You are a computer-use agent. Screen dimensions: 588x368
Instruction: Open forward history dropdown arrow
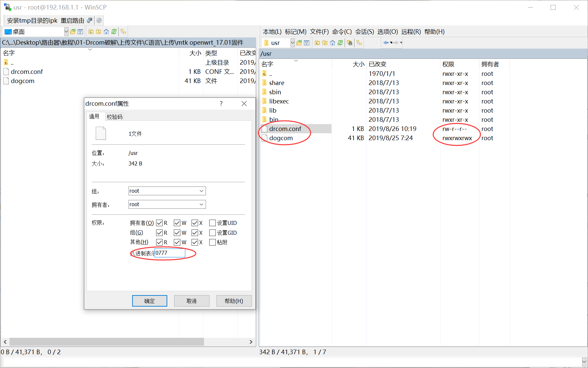tap(401, 43)
